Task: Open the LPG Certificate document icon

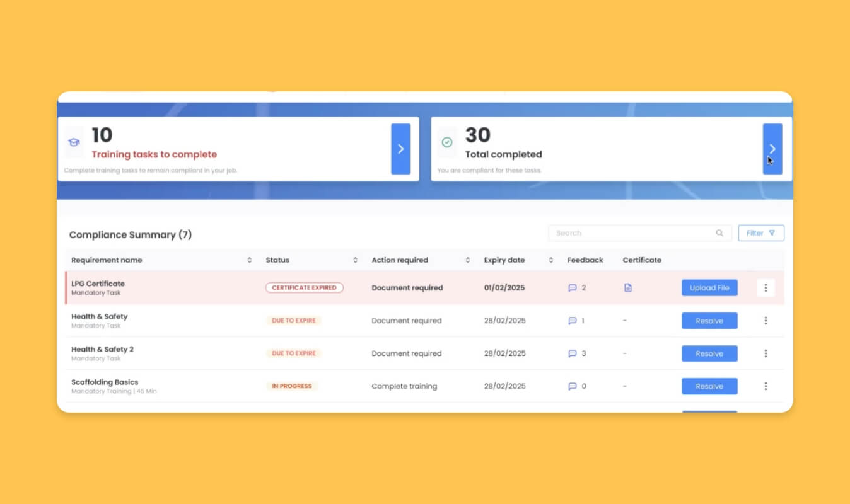Action: pos(627,288)
